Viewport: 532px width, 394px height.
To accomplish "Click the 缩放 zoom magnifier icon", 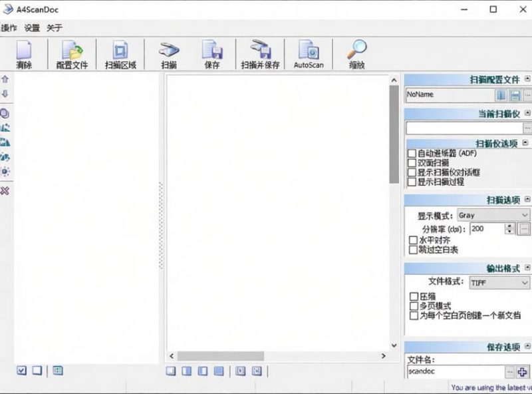I will point(357,55).
